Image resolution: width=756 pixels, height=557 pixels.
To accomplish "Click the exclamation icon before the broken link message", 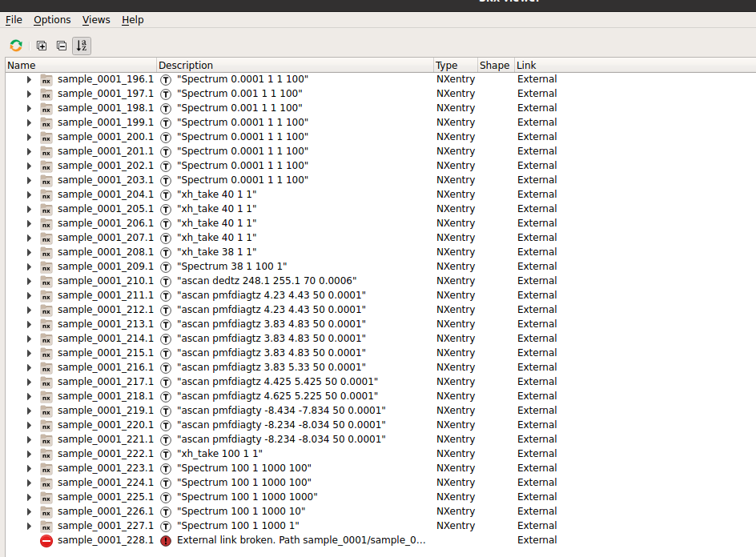I will [165, 540].
